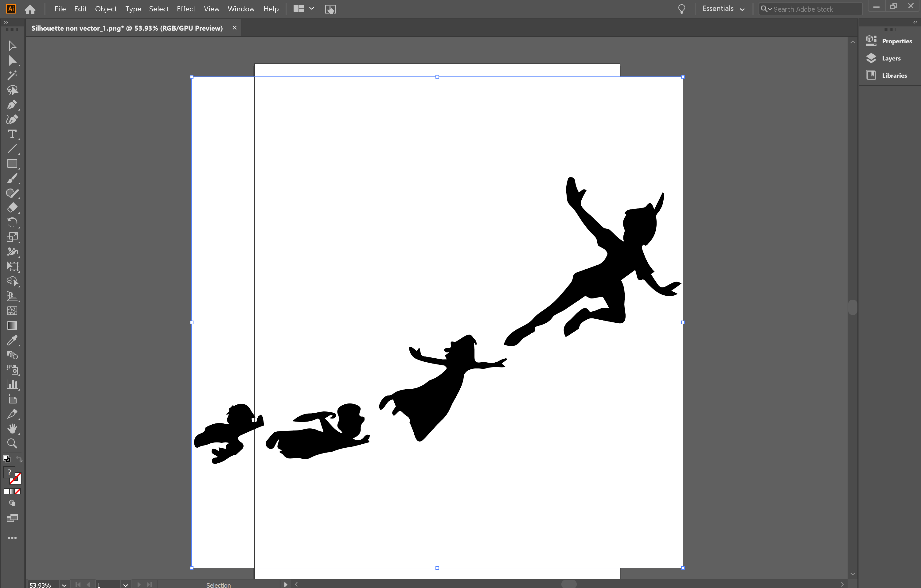
Task: Collapse the right panel dock
Action: pyautogui.click(x=915, y=22)
